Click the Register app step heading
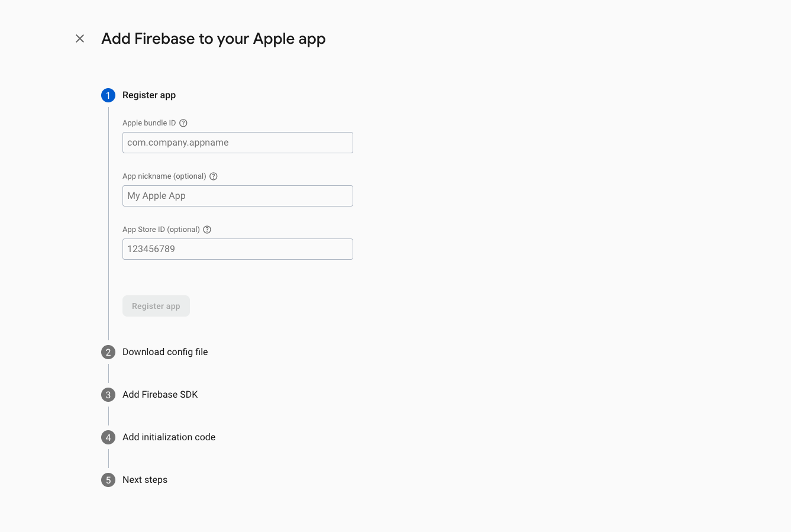Image resolution: width=791 pixels, height=532 pixels. point(149,95)
